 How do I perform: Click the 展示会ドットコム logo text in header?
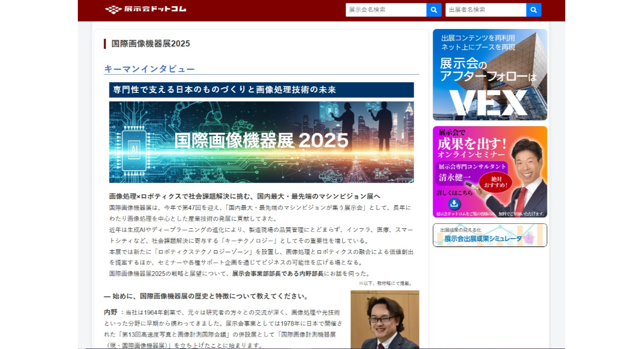tap(155, 9)
